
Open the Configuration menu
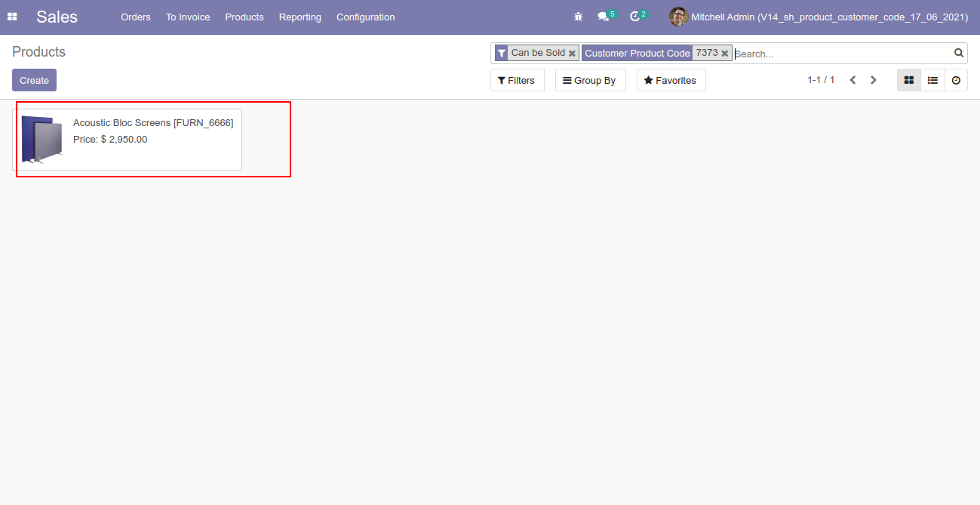365,17
